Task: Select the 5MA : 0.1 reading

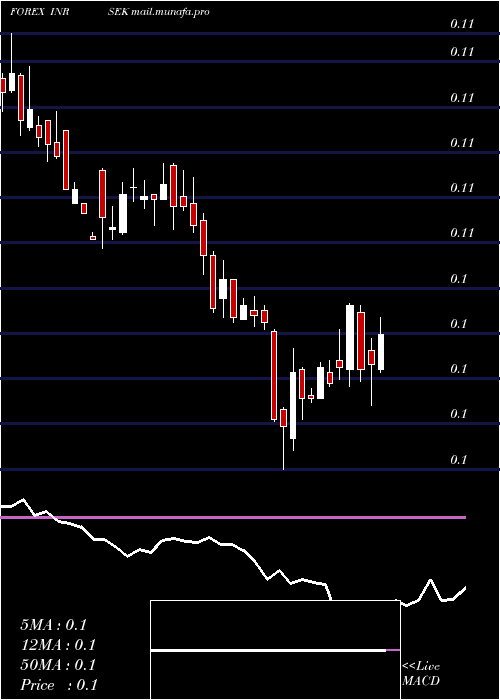Action: point(53,625)
